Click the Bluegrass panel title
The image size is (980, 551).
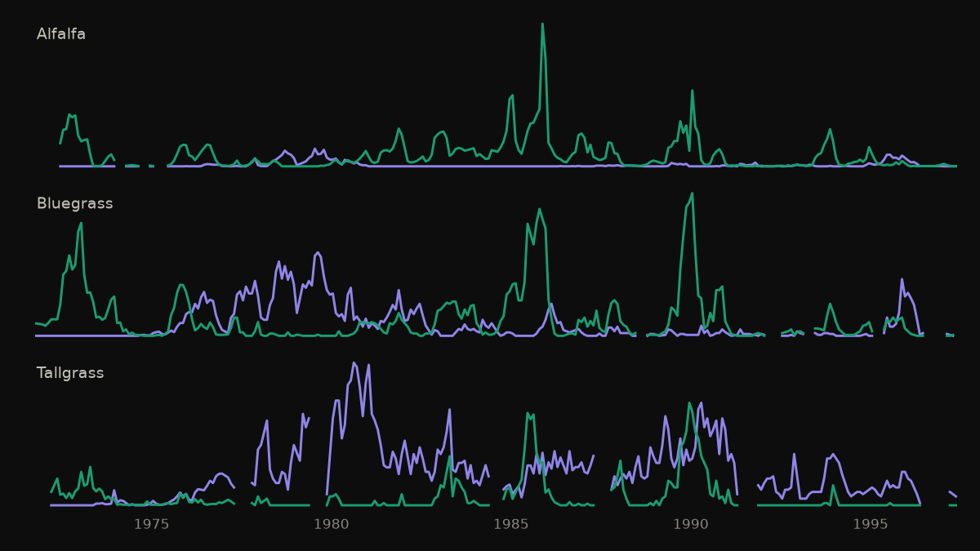click(x=74, y=204)
